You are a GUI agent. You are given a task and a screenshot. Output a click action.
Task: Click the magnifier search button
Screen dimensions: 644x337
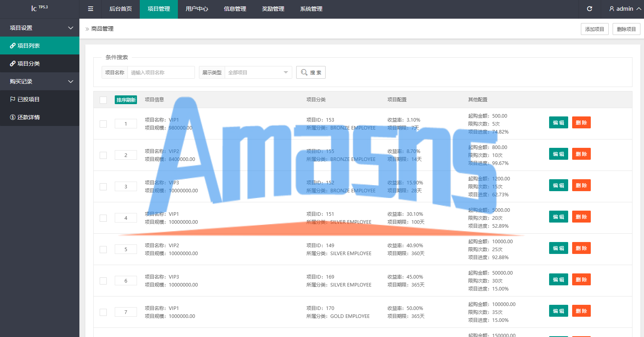311,72
